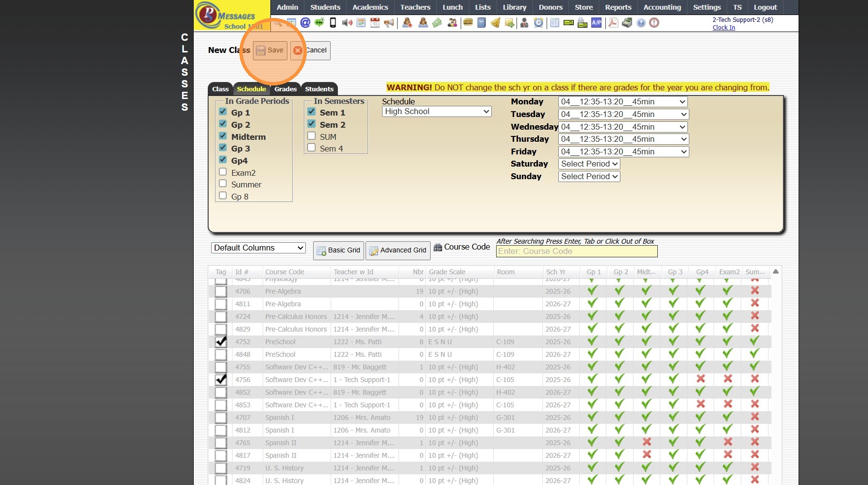Check the Exam2 grade period checkbox
This screenshot has width=868, height=485.
point(223,172)
